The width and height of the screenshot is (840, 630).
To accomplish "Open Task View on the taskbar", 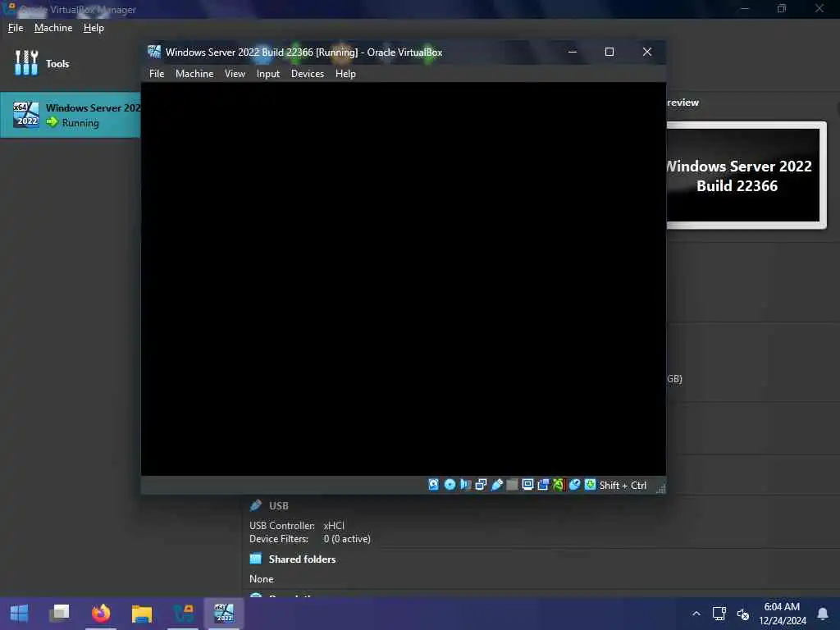I will (59, 614).
